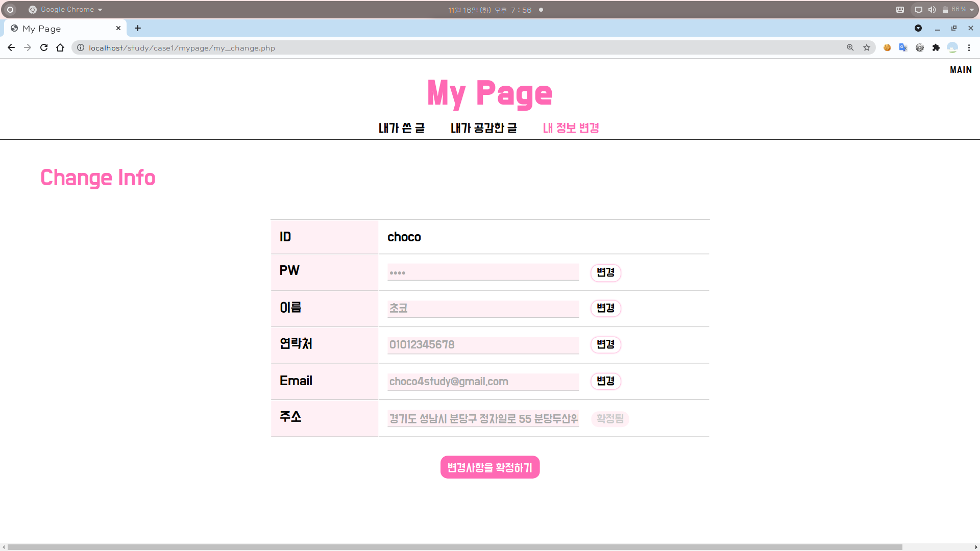Switch to 내가 쓴 글 tab
Image resolution: width=980 pixels, height=551 pixels.
[x=401, y=128]
